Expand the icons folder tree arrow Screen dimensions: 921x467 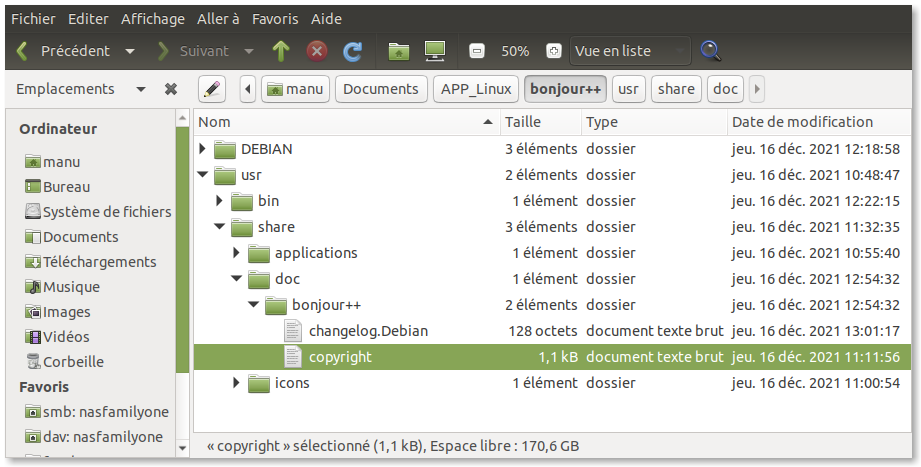click(x=237, y=382)
